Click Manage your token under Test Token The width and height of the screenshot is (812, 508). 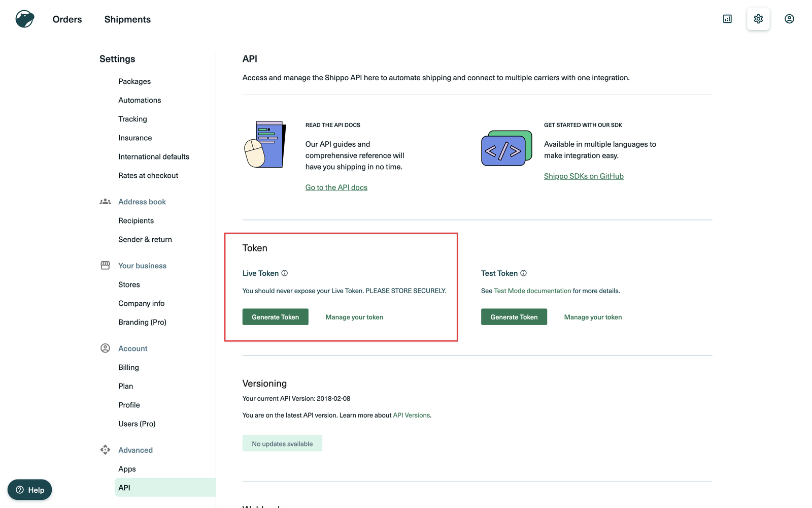(x=593, y=316)
